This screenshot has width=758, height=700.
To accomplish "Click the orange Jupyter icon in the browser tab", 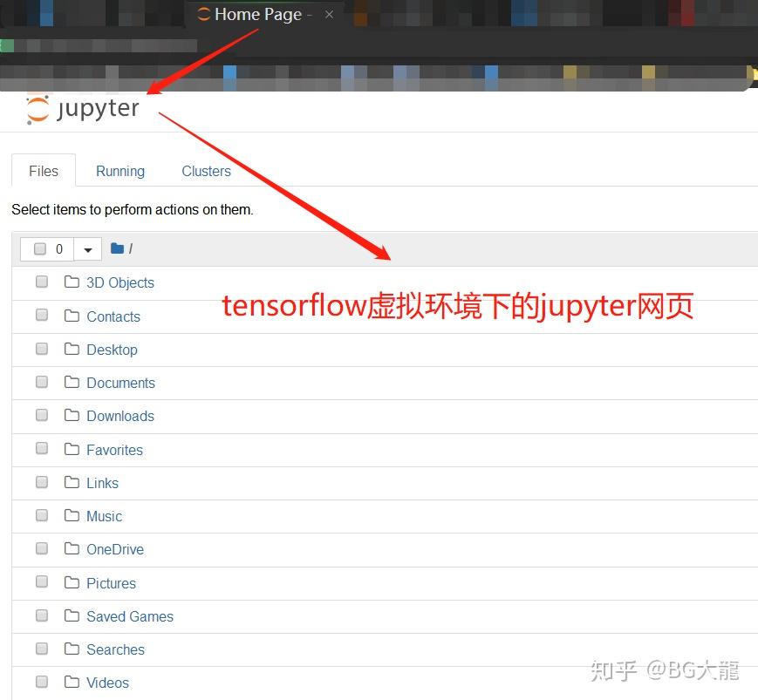I will point(203,14).
